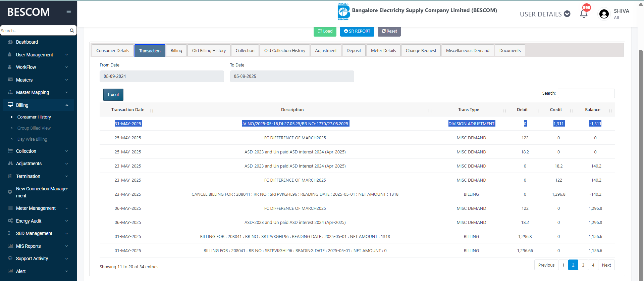Switch to the Meter Details tab
The height and width of the screenshot is (281, 644).
[383, 51]
